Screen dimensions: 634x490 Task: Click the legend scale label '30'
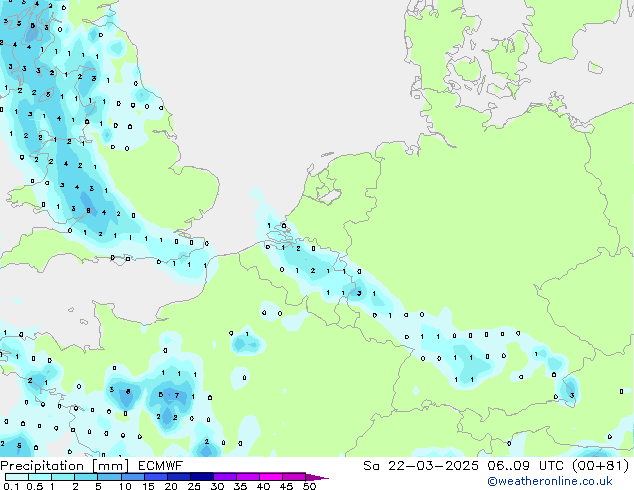click(217, 486)
